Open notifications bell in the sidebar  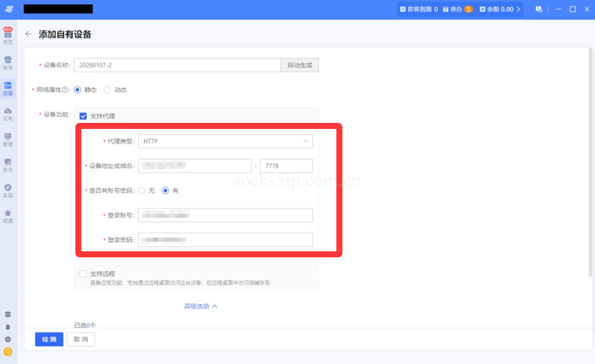tap(8, 327)
